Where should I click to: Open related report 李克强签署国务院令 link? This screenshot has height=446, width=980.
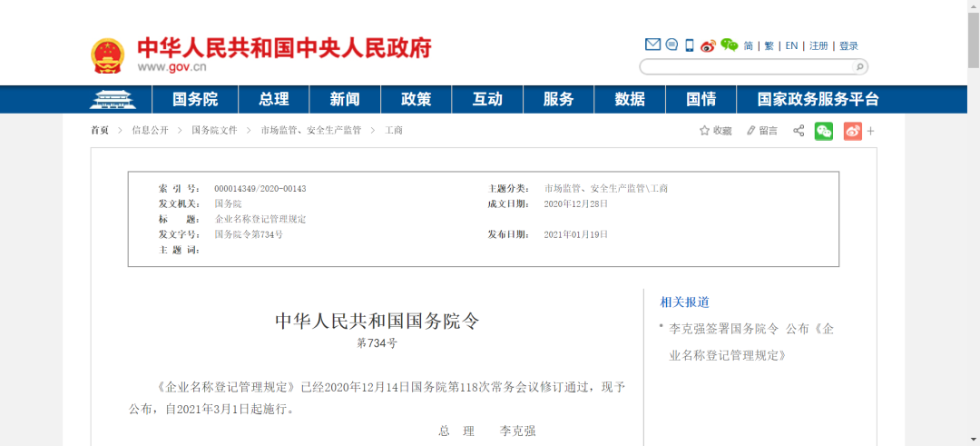pyautogui.click(x=751, y=342)
